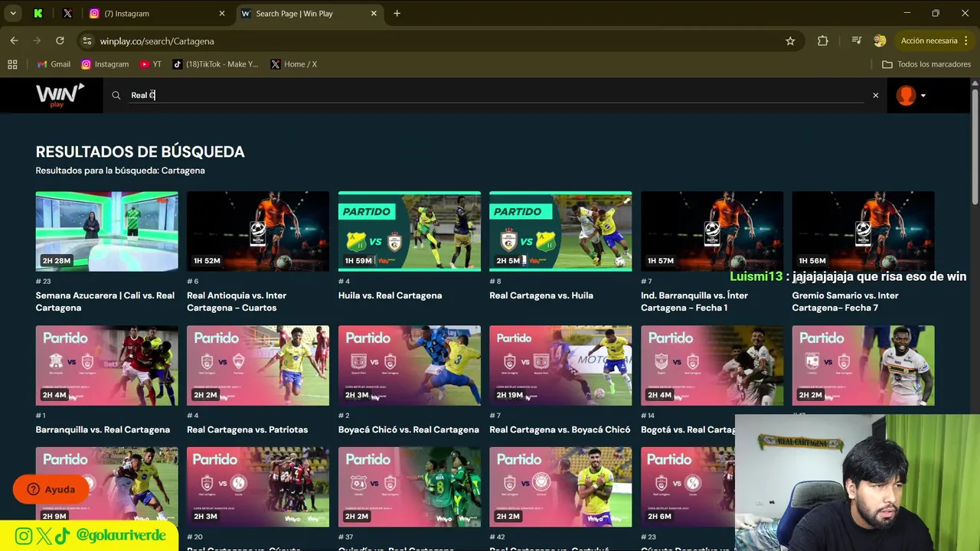
Task: Switch to the X tab
Action: click(x=67, y=13)
